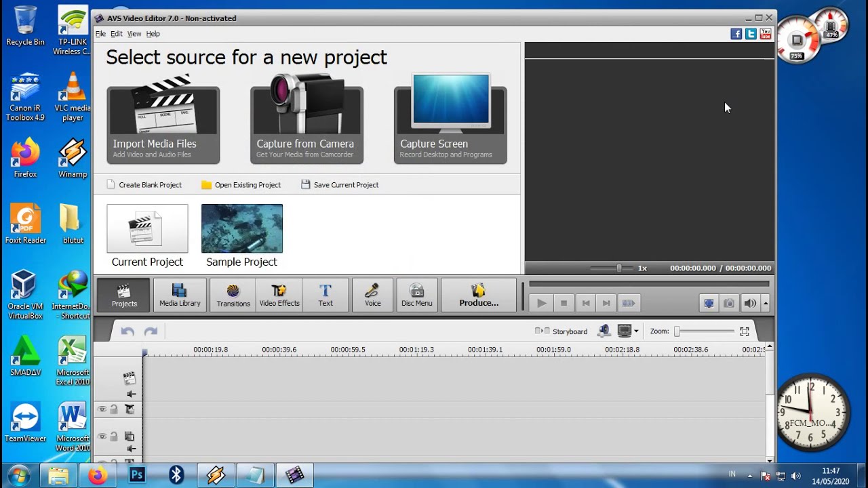
Task: Open the YouTube link icon
Action: (x=766, y=34)
